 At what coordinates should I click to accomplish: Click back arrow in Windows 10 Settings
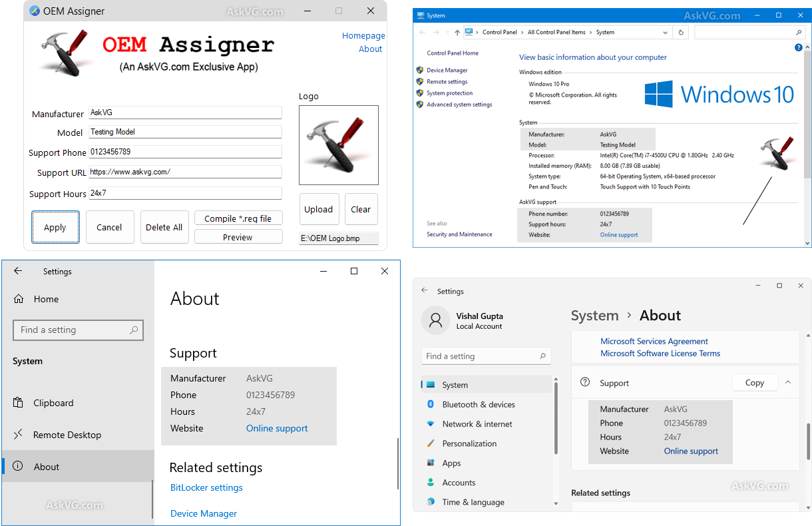[x=18, y=271]
